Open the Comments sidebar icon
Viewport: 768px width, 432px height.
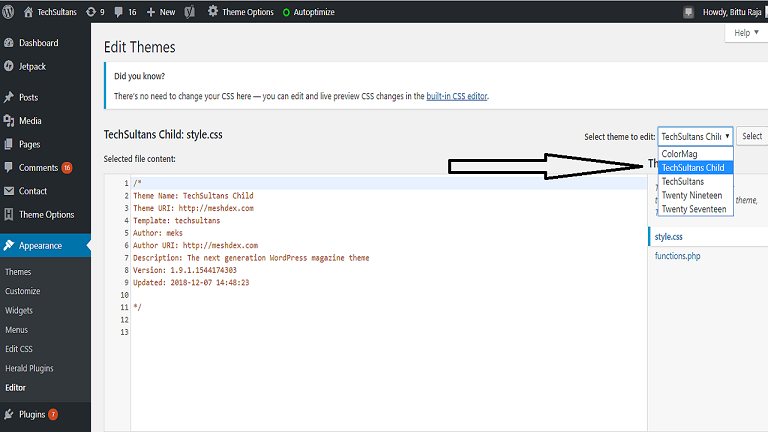coord(9,168)
